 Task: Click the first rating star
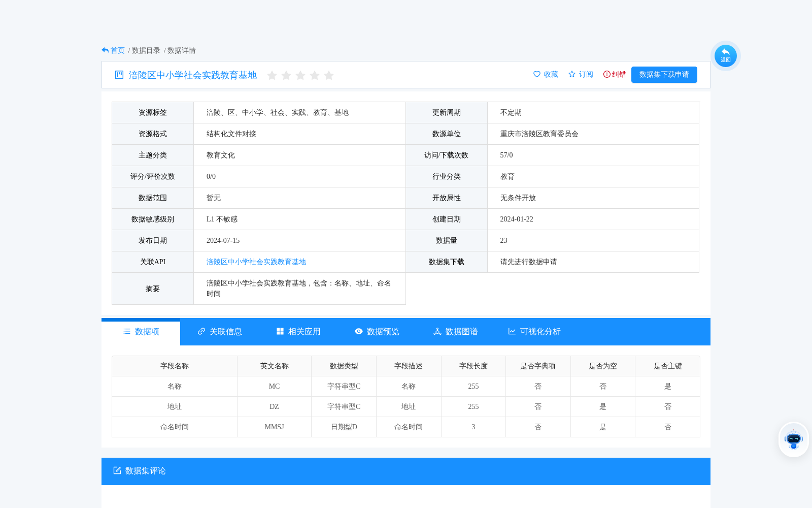[x=272, y=75]
